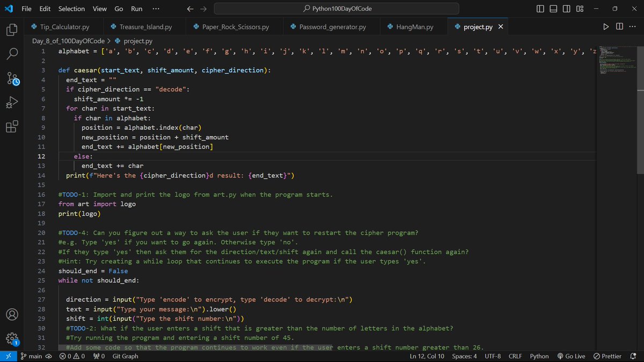Click the 'from art import logo' line
This screenshot has height=362, width=644.
pyautogui.click(x=97, y=204)
